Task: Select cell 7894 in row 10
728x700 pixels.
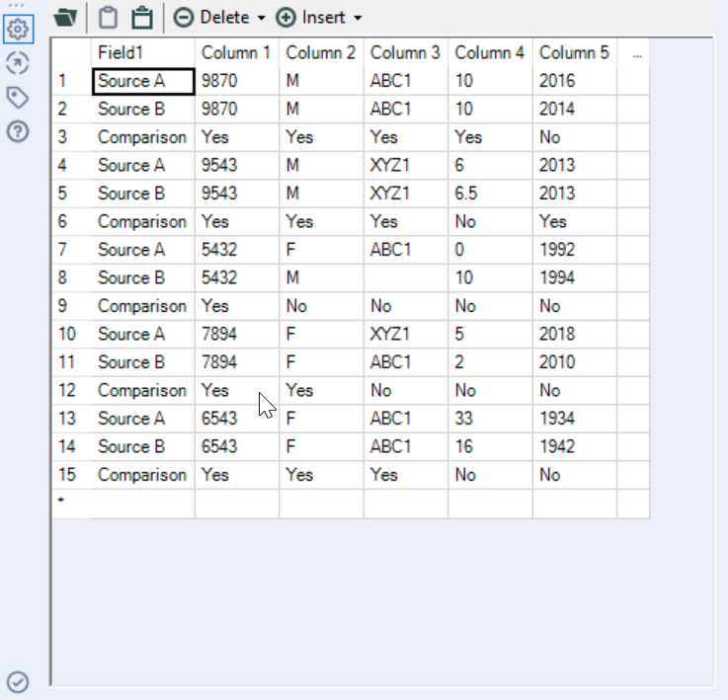Action: click(x=237, y=335)
